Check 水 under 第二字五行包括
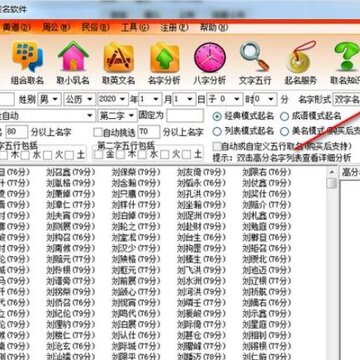 click(143, 155)
